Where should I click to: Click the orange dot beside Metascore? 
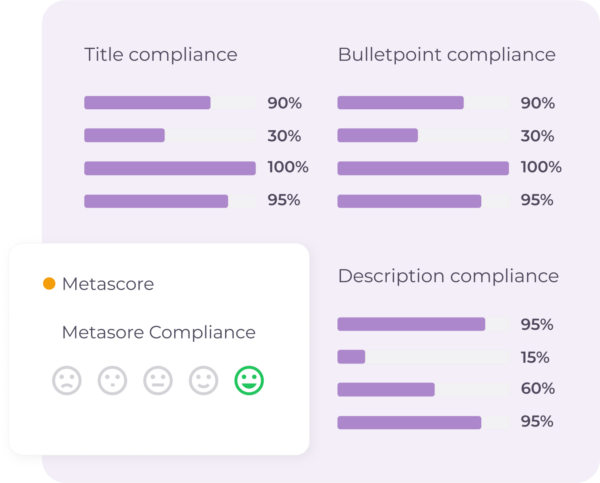click(x=49, y=284)
